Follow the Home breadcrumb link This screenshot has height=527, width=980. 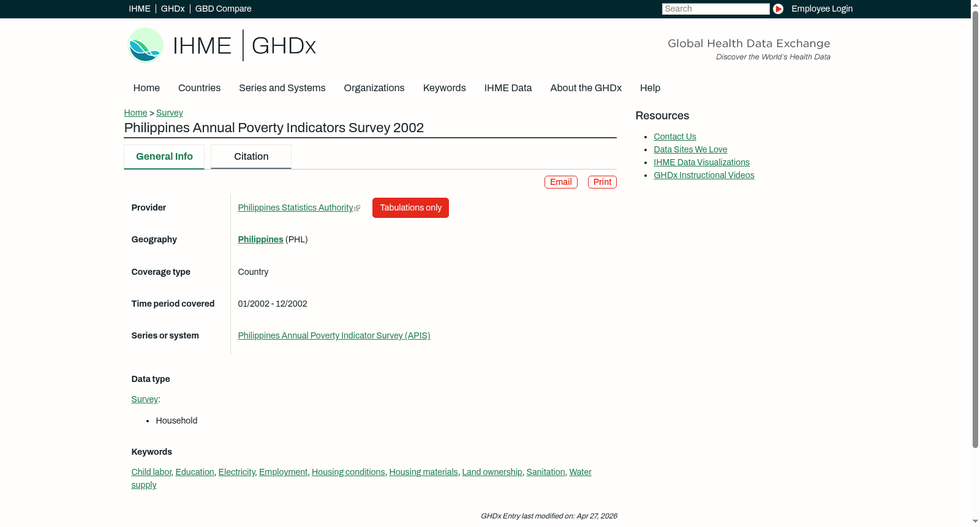click(135, 113)
